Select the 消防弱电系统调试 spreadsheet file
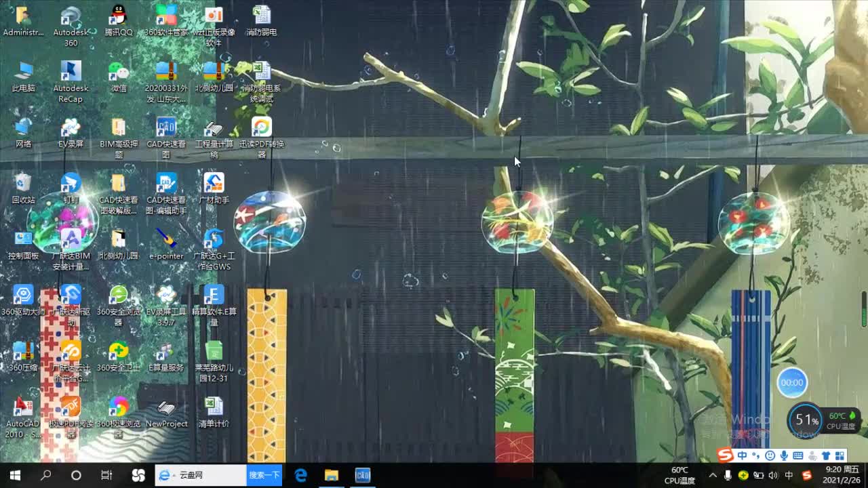 click(x=262, y=82)
